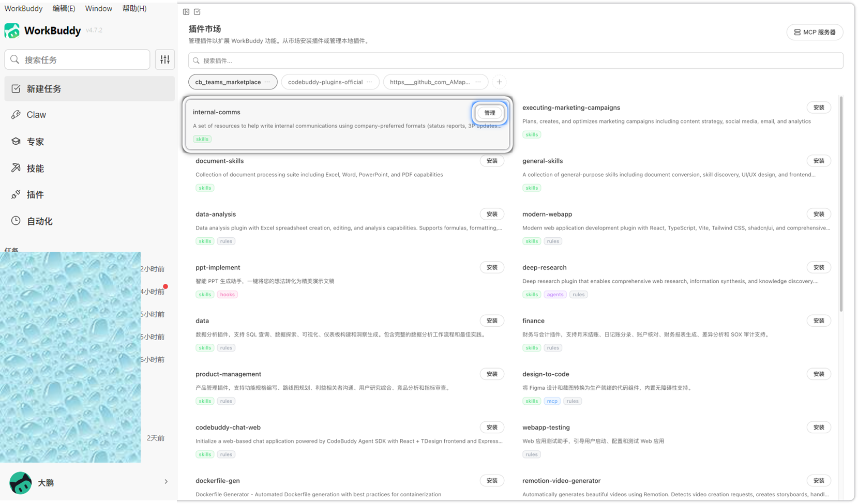The width and height of the screenshot is (858, 504).
Task: Switch to codebuddy-plugins-official tab
Action: coord(330,82)
